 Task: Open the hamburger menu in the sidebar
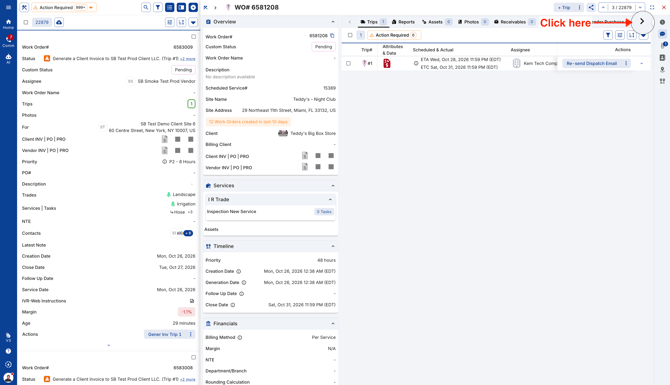pyautogui.click(x=8, y=7)
